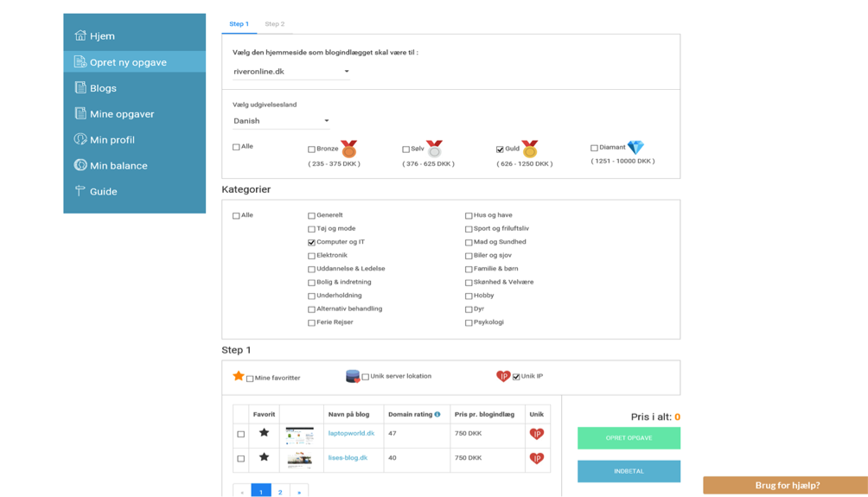Tick the Mine favoritter checkbox
This screenshot has width=868, height=497.
250,379
